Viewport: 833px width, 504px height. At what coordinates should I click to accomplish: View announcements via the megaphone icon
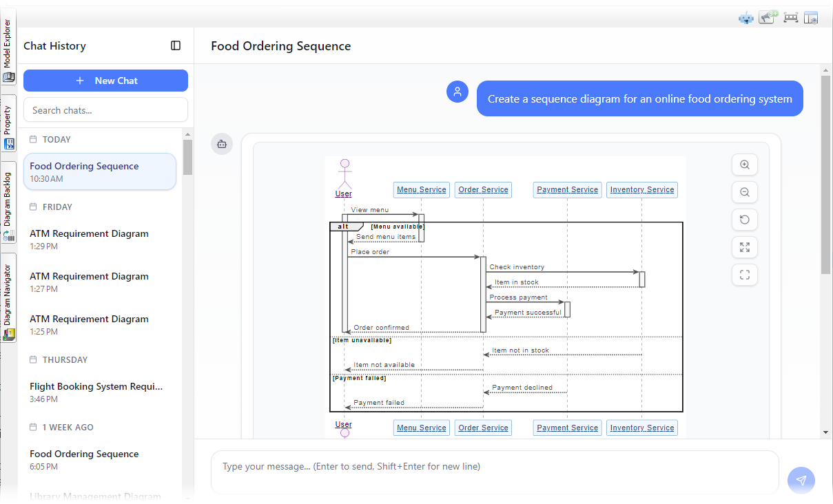767,17
